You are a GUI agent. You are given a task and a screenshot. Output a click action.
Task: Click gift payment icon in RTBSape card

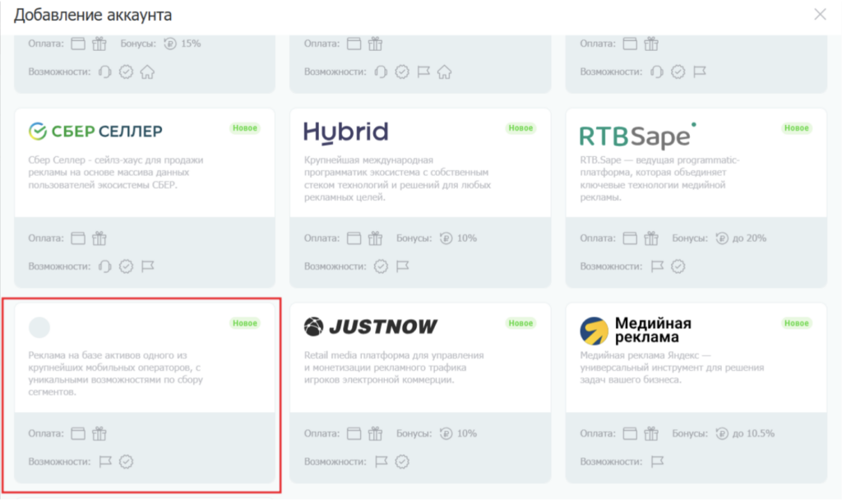pos(651,238)
